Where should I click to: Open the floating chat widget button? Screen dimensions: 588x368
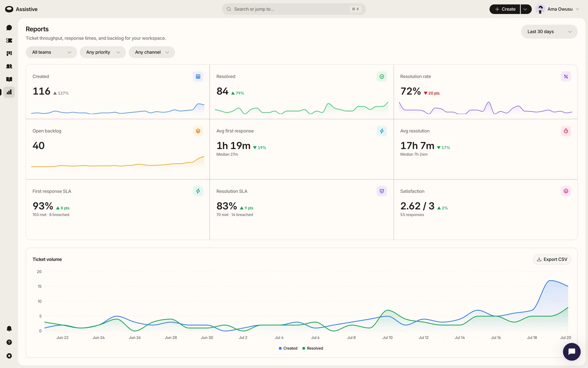tap(572, 352)
